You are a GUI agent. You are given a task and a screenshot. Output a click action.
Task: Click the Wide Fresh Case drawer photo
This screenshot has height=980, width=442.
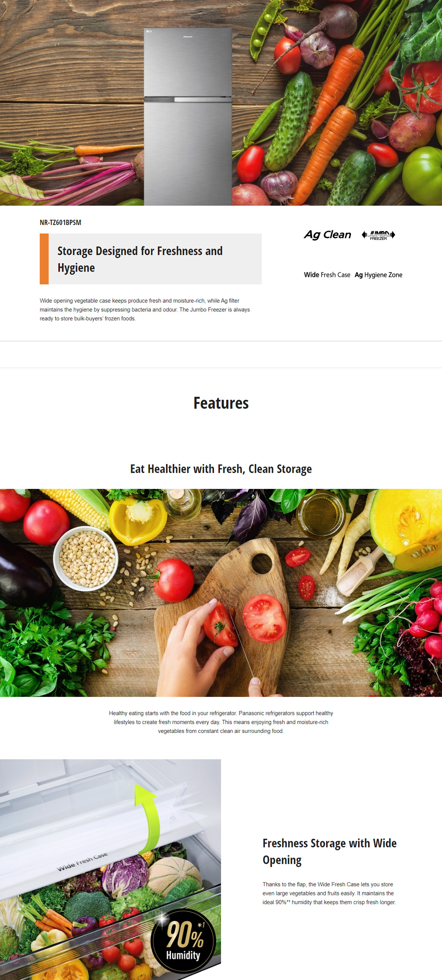[x=110, y=870]
